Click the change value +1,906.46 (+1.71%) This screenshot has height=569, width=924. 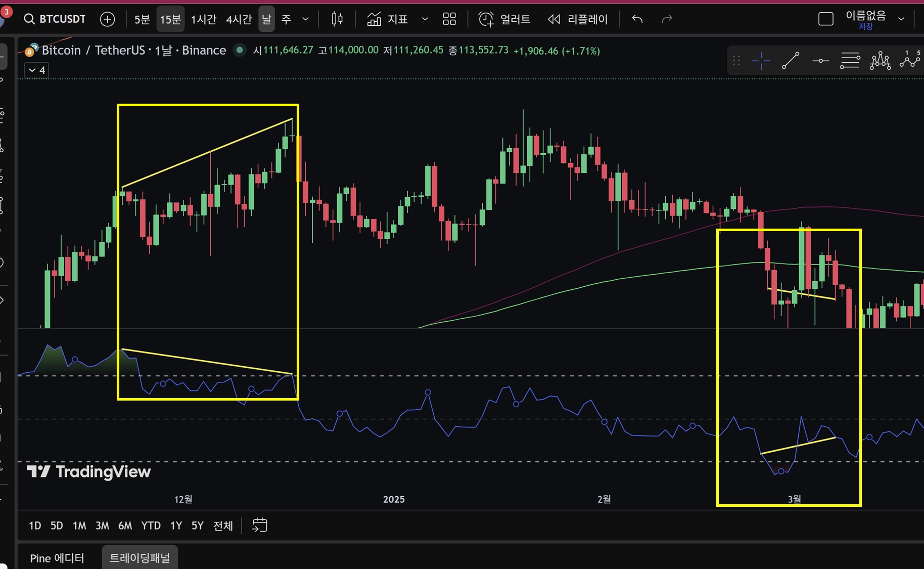[557, 51]
